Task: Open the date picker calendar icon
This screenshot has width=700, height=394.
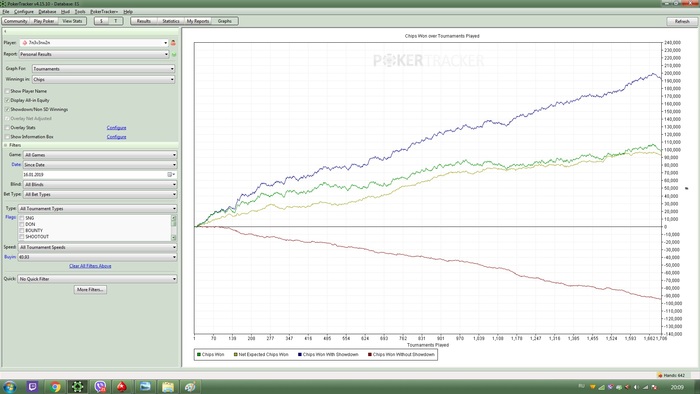Action: (x=170, y=174)
